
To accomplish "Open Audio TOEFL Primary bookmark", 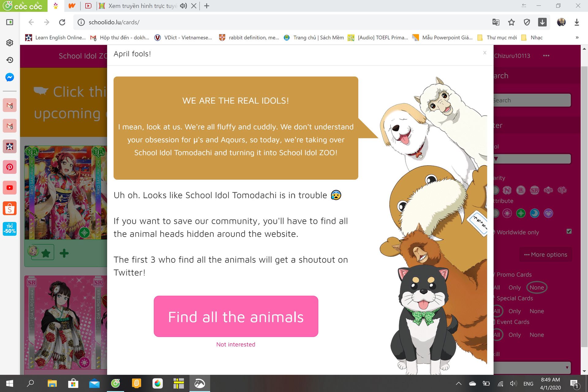I will coord(378,38).
